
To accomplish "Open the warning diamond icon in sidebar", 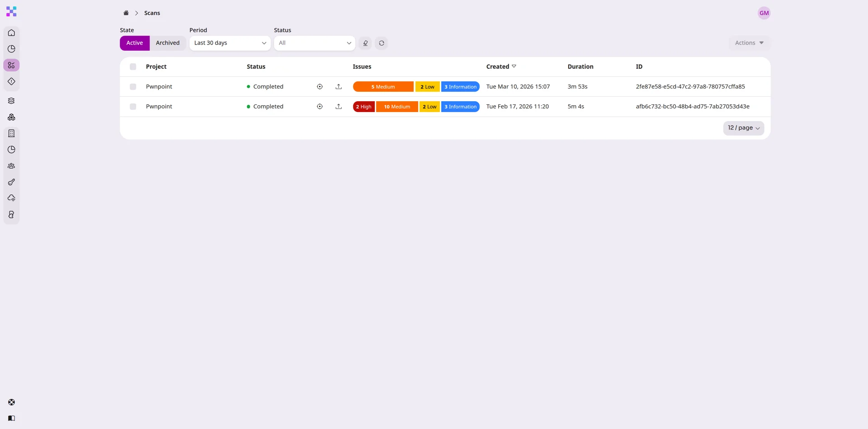I will 11,82.
